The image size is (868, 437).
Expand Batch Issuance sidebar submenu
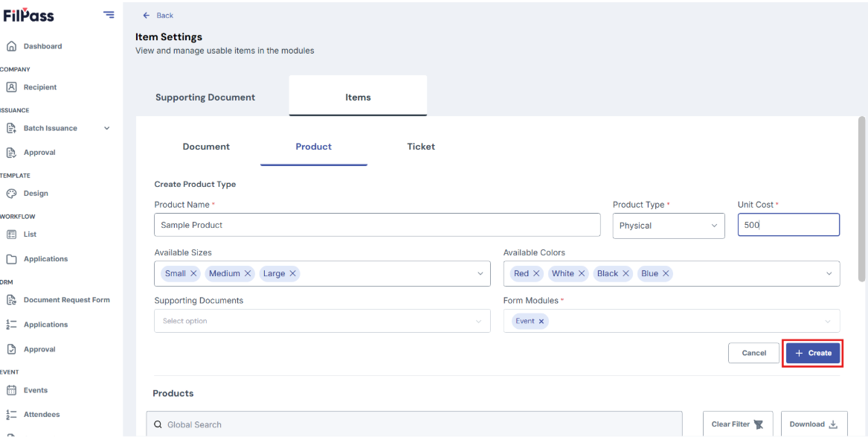coord(107,128)
